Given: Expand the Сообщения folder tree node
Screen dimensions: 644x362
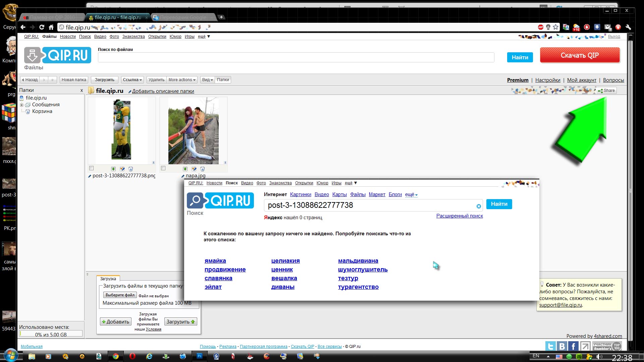Looking at the screenshot, I should (x=22, y=105).
